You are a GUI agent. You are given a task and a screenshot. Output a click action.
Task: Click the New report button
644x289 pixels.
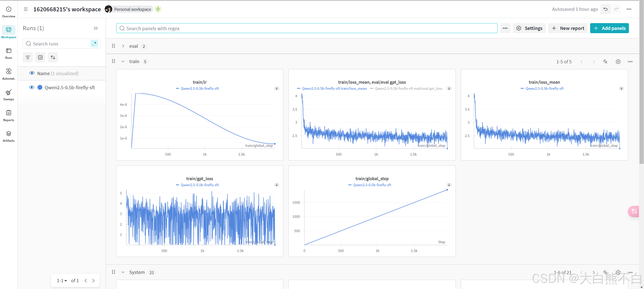pos(568,28)
